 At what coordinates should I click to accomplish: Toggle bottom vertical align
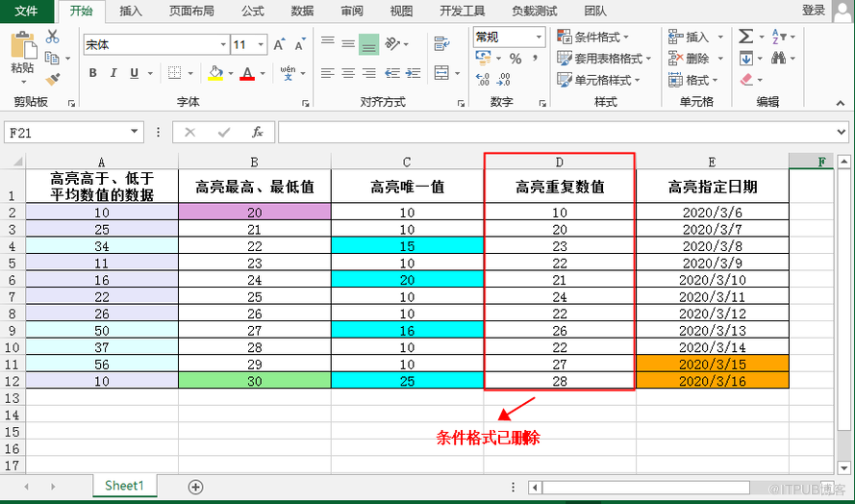[368, 44]
